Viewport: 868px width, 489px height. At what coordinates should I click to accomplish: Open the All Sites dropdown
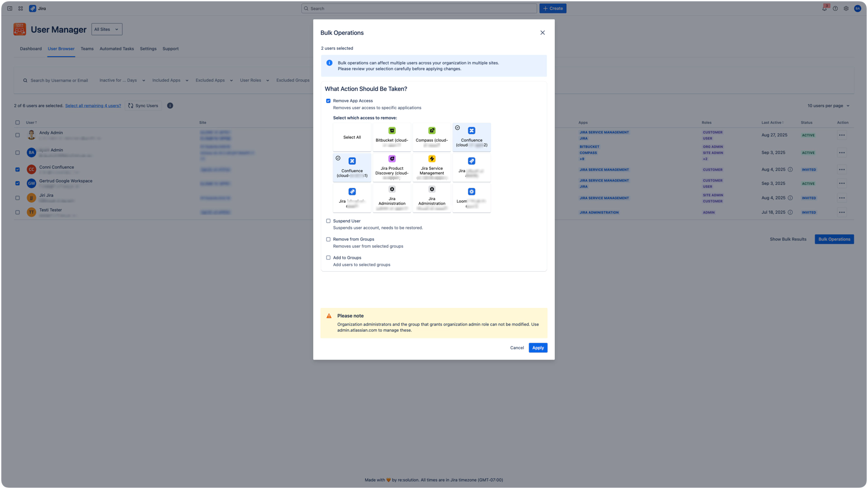[107, 29]
